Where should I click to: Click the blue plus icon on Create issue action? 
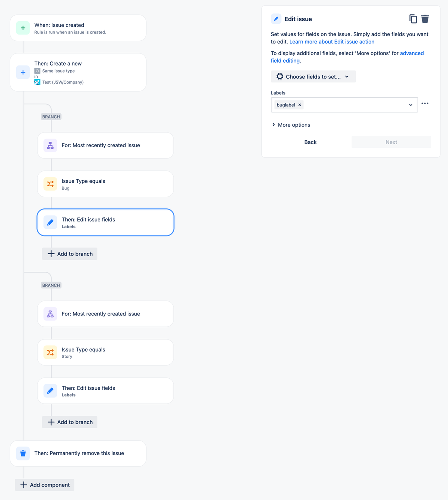pyautogui.click(x=23, y=72)
